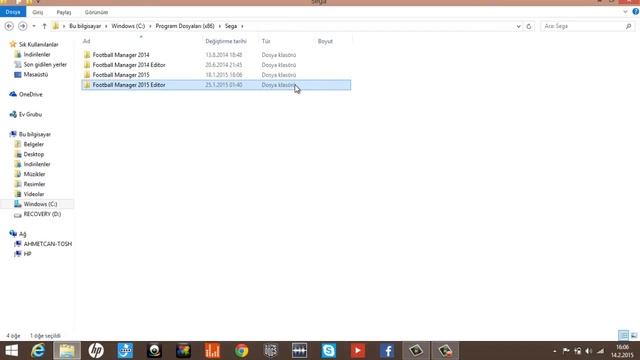The height and width of the screenshot is (360, 640).
Task: Open AHMETCAN-TOSH network computer
Action: pyautogui.click(x=47, y=244)
